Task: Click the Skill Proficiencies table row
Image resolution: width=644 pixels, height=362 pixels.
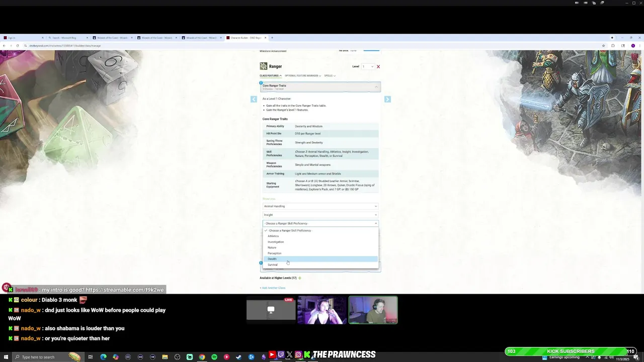Action: 320,153
